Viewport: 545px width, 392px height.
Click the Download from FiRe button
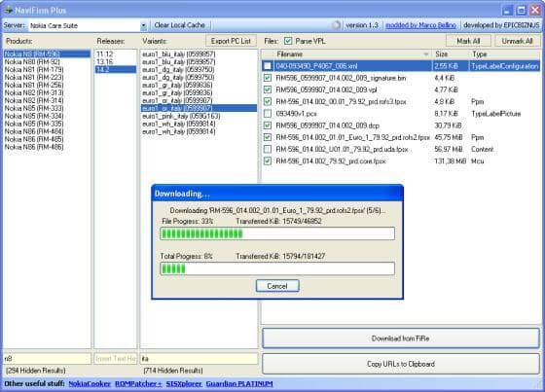coord(401,339)
